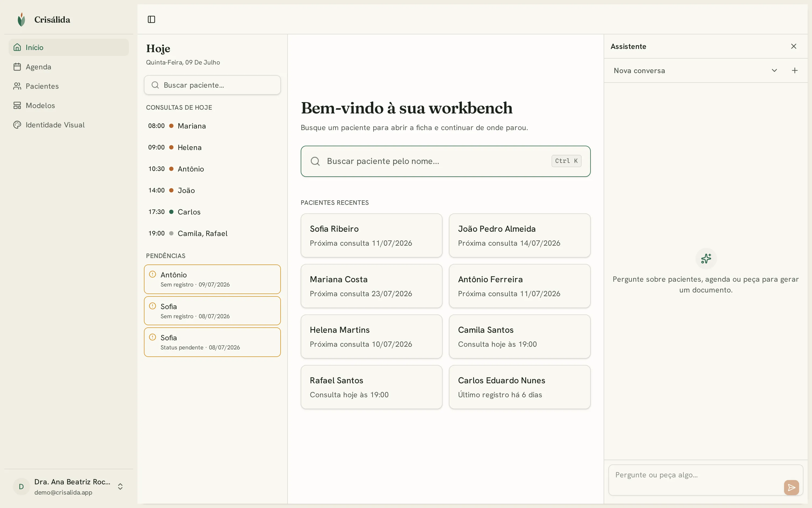The width and height of the screenshot is (812, 508).
Task: Open the Nova conversa dropdown
Action: click(695, 70)
